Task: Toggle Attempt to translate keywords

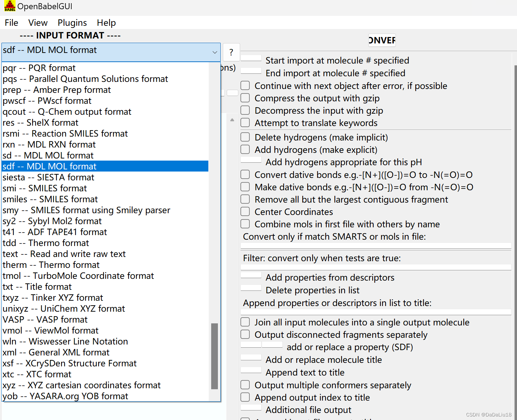Action: pos(245,122)
